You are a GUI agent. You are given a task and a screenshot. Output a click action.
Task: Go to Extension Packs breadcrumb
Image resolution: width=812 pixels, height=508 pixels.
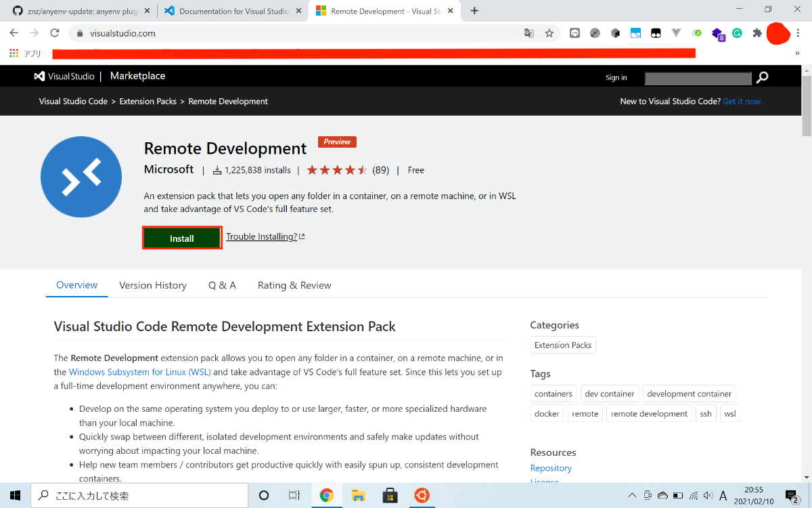(148, 101)
